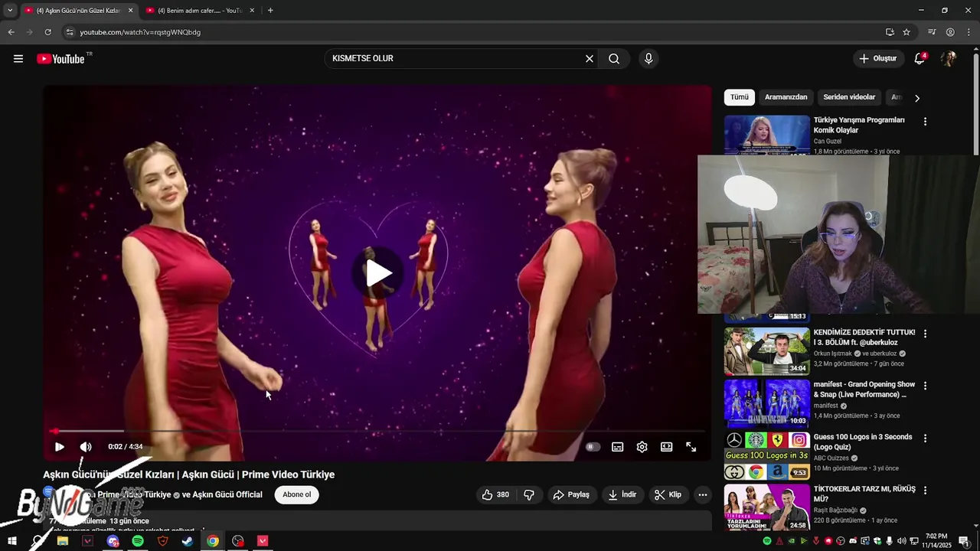
Task: Click the Paylaş share button
Action: pyautogui.click(x=571, y=495)
